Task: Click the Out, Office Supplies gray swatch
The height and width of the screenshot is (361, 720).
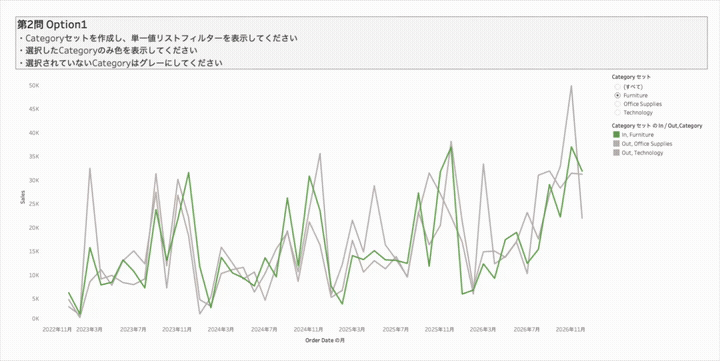Action: [x=616, y=144]
